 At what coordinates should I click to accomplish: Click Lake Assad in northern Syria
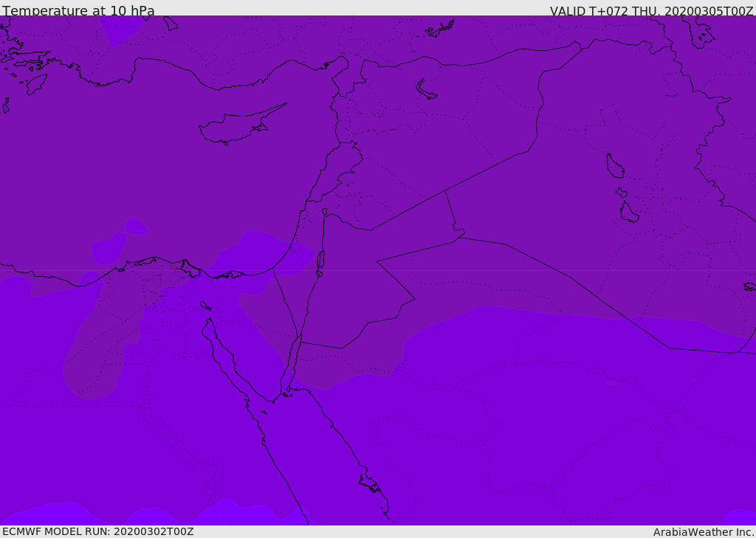(x=426, y=90)
